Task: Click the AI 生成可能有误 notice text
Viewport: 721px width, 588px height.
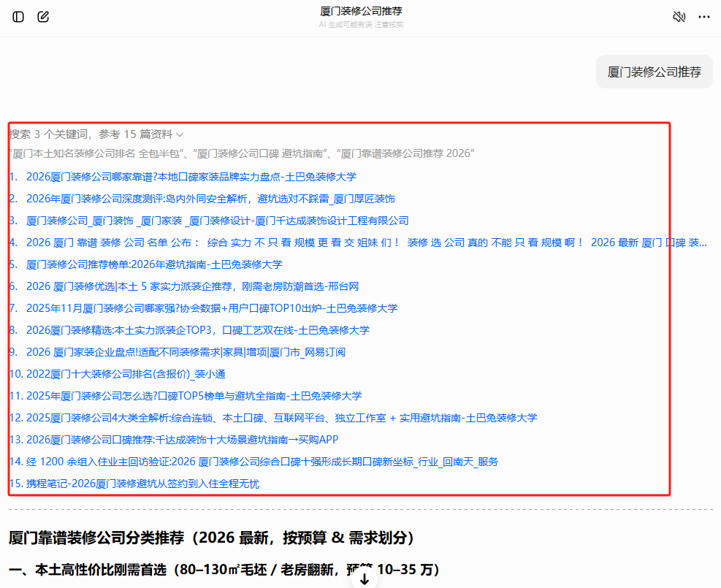Action: [x=361, y=24]
